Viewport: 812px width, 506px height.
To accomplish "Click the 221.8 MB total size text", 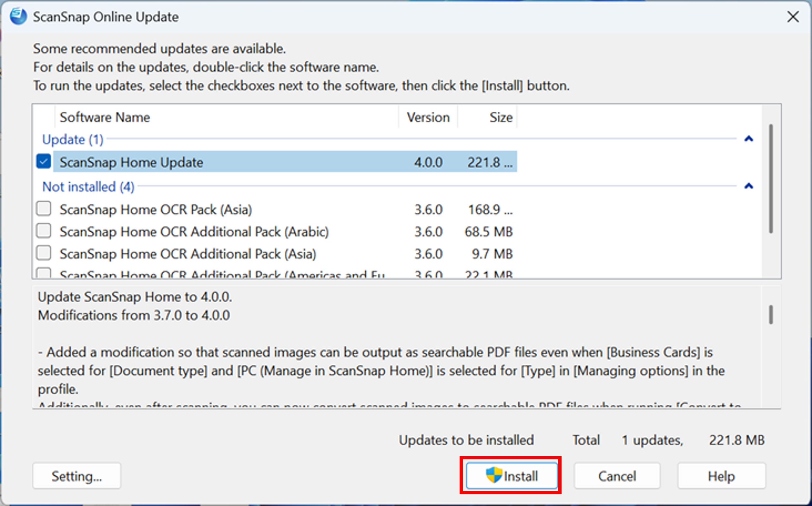I will point(737,440).
